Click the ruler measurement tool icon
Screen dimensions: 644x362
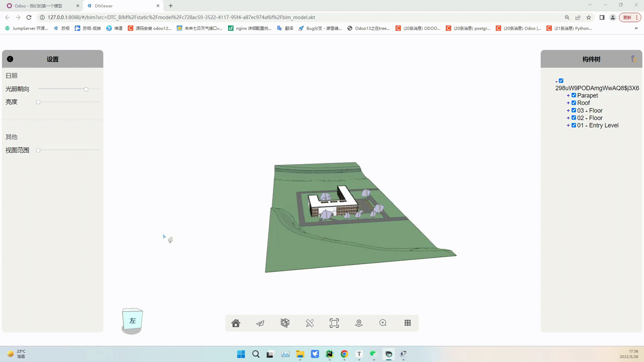309,323
